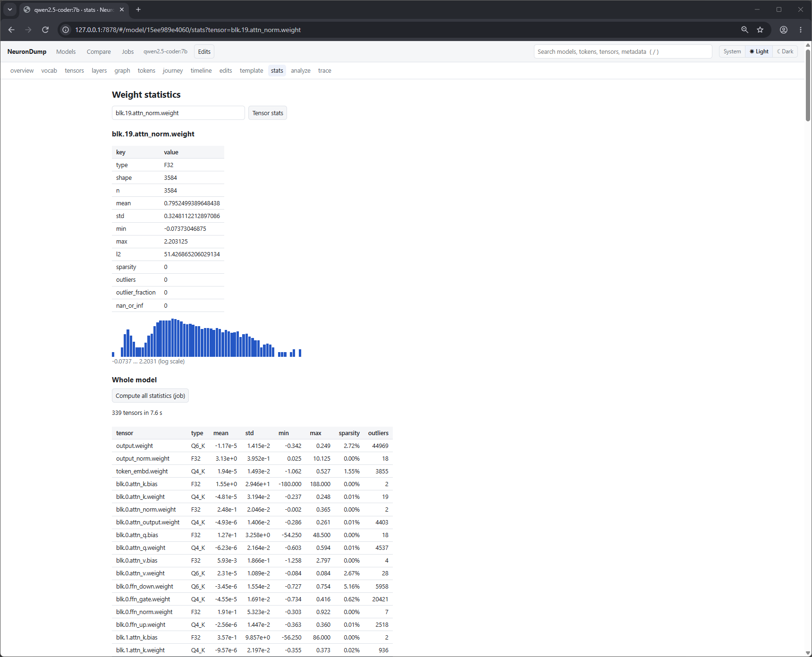Click the Edits button in header
Screen dimensions: 812x657
[204, 51]
